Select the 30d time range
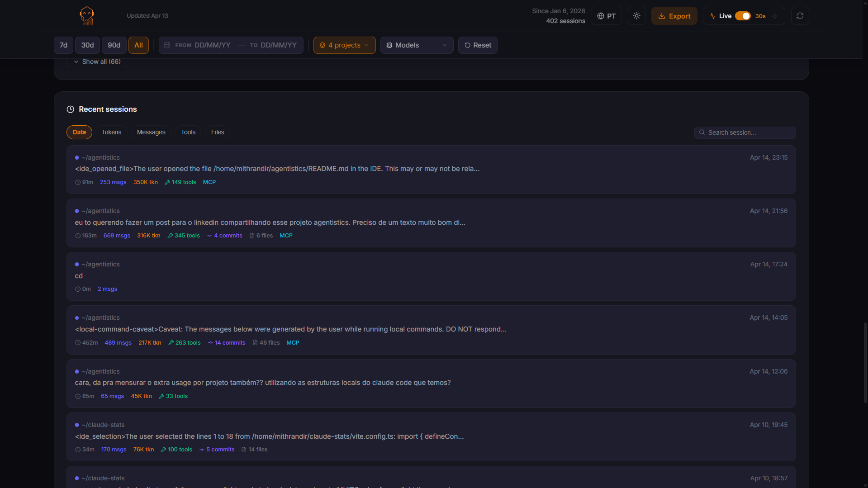Viewport: 868px width, 488px height. pyautogui.click(x=87, y=45)
